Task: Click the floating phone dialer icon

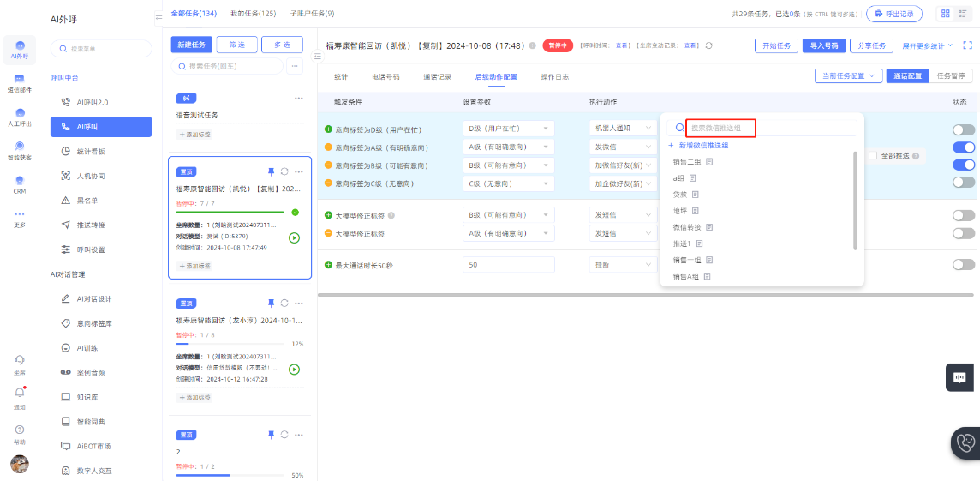Action: click(x=965, y=442)
